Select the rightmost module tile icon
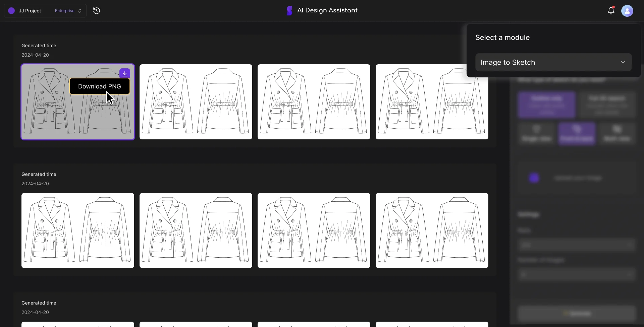 617,133
